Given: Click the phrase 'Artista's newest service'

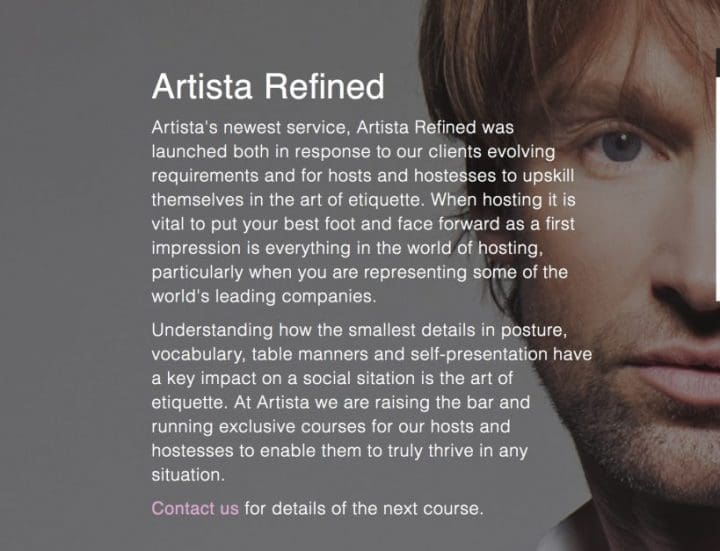Looking at the screenshot, I should pyautogui.click(x=248, y=128).
